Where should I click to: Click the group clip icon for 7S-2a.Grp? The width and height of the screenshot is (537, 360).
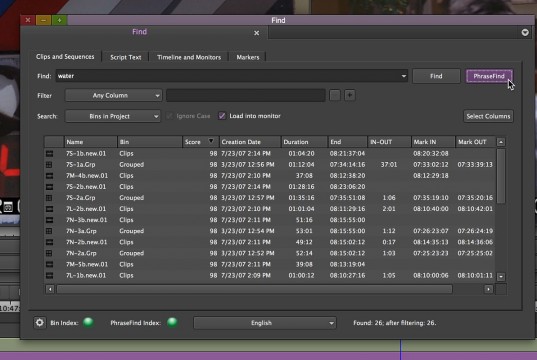(49, 198)
